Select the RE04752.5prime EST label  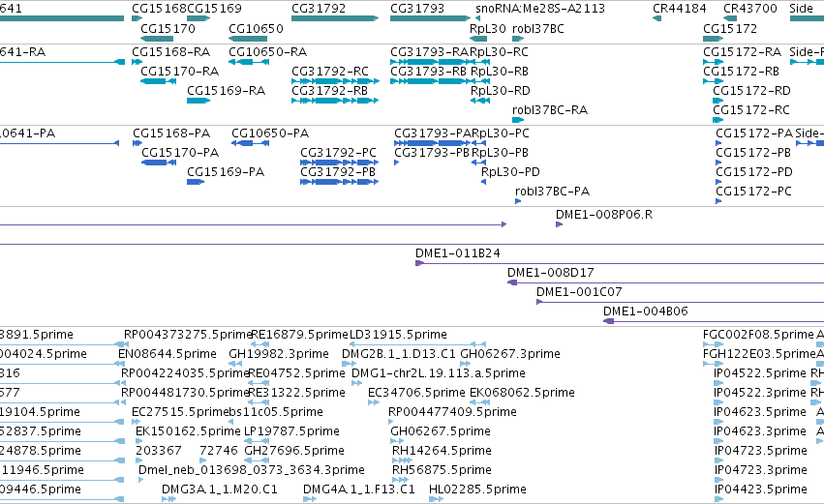click(296, 373)
